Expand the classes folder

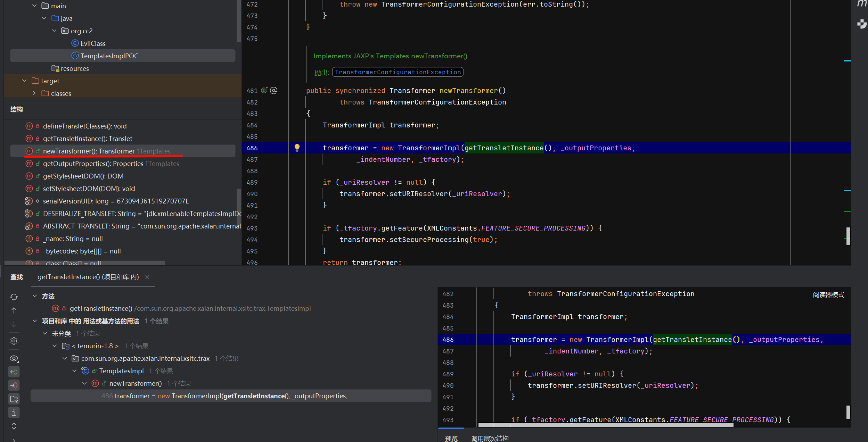click(x=34, y=93)
